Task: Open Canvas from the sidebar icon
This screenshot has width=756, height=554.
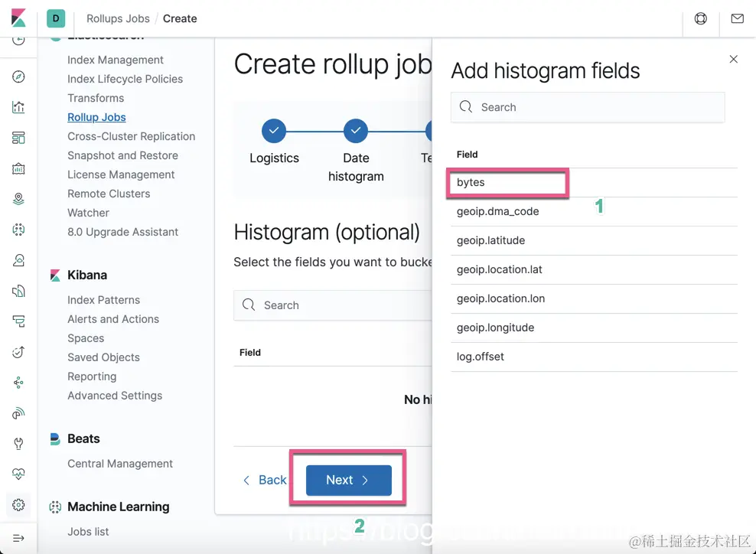Action: click(18, 168)
